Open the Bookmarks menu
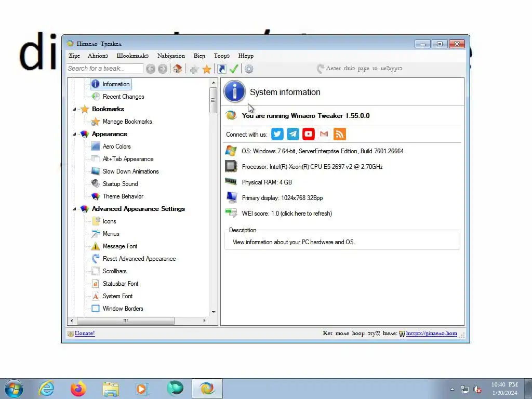Viewport: 532px width, 399px height. click(x=132, y=56)
